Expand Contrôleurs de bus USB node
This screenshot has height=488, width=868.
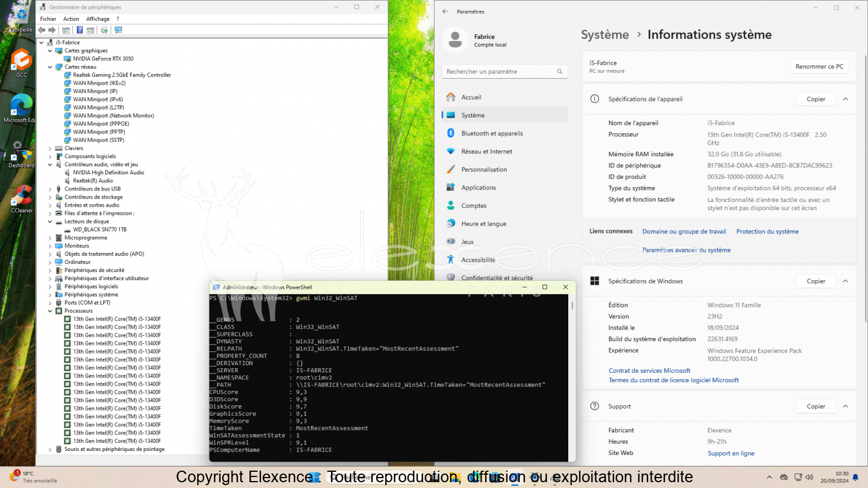tap(50, 189)
